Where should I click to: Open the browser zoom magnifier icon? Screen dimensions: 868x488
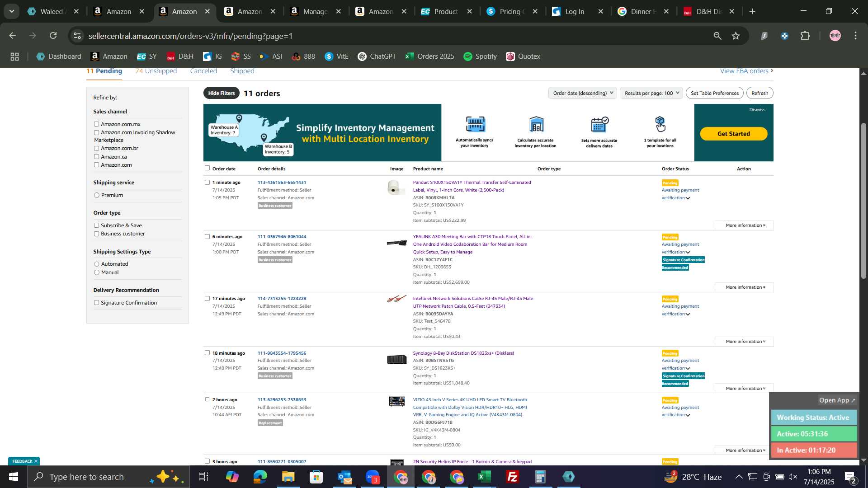717,36
